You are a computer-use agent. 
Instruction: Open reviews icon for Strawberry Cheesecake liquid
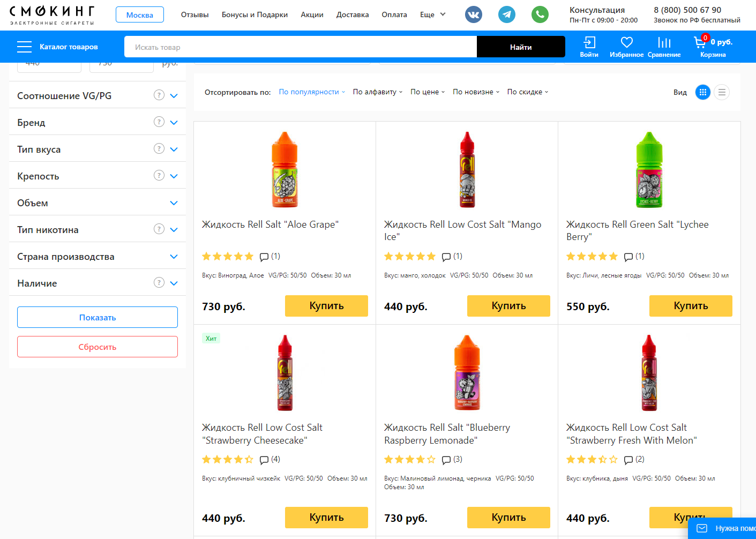264,460
